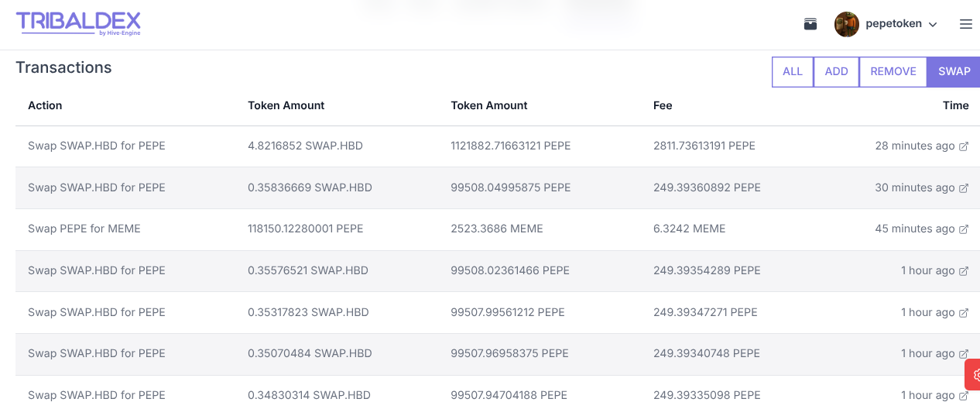
Task: Open external link for 30 minutes ago transaction
Action: (964, 188)
